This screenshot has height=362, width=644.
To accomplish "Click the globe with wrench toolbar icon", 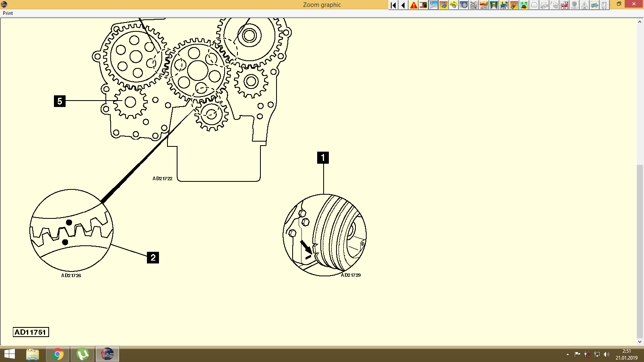I will point(444,5).
